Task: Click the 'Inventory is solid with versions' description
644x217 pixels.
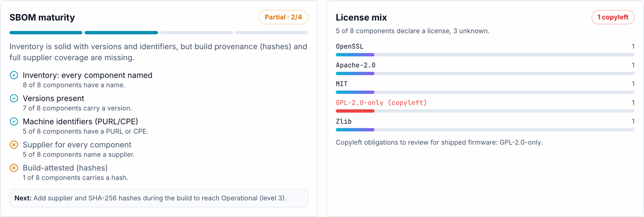Action: 159,52
